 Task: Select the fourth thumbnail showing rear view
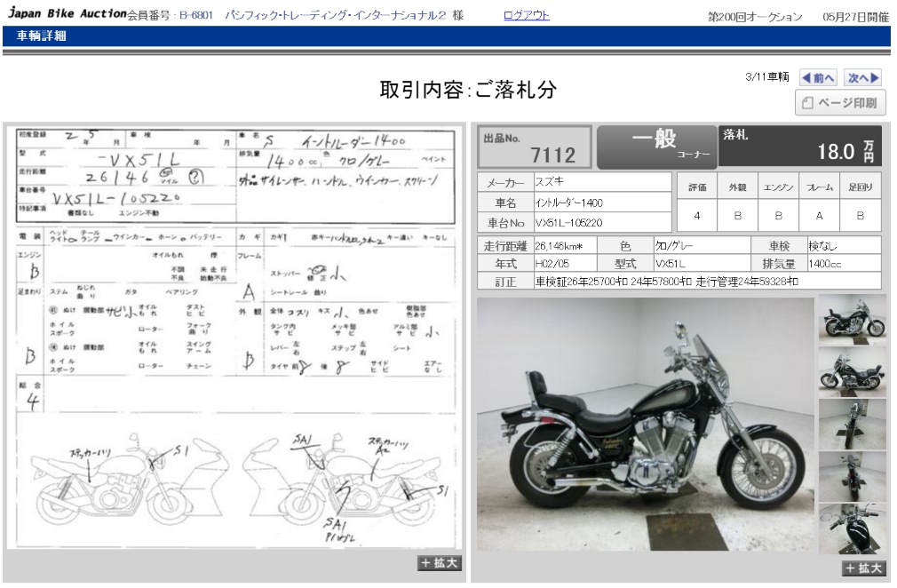click(852, 477)
